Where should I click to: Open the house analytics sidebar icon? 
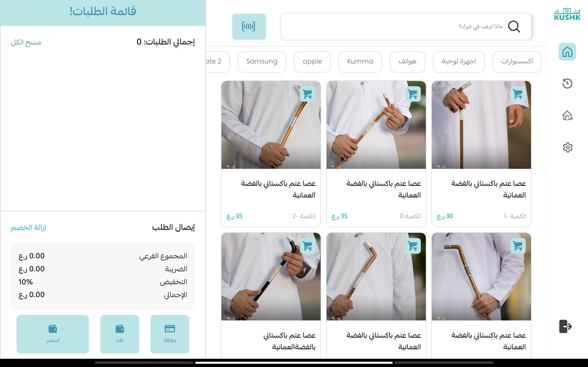(x=567, y=115)
